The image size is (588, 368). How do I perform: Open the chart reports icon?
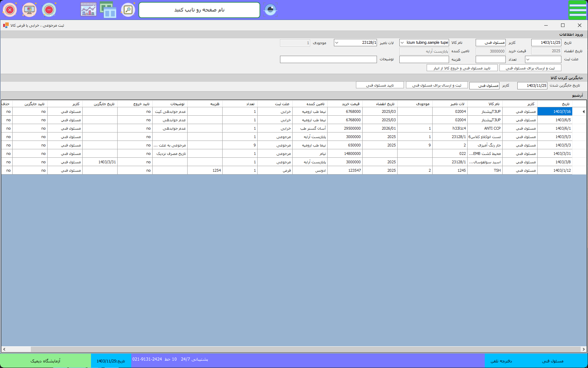[x=89, y=10]
